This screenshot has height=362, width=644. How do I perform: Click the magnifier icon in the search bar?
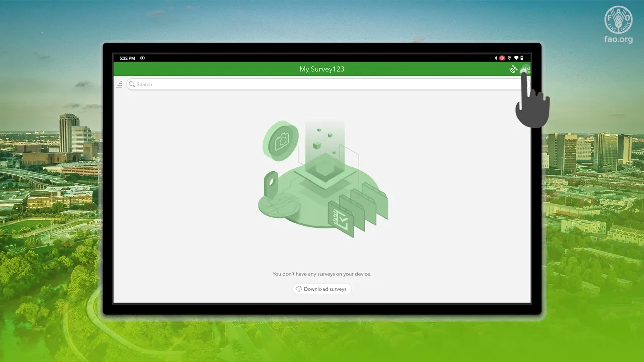coord(132,84)
